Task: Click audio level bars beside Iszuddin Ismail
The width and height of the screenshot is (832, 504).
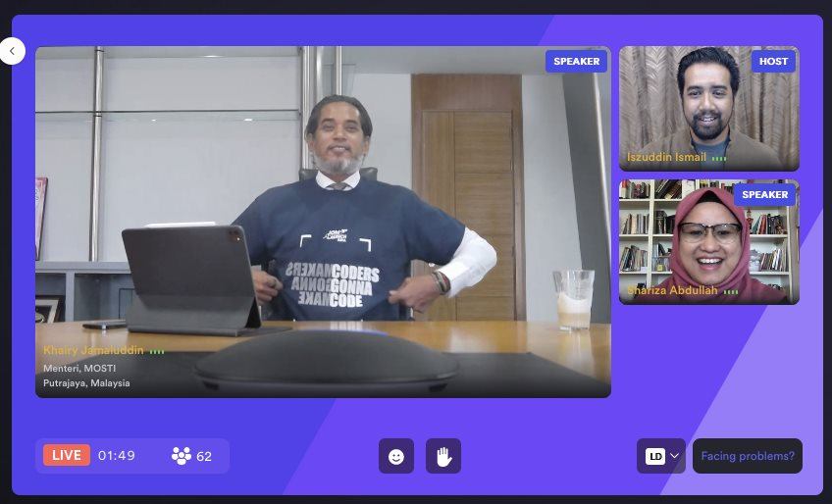Action: (719, 158)
